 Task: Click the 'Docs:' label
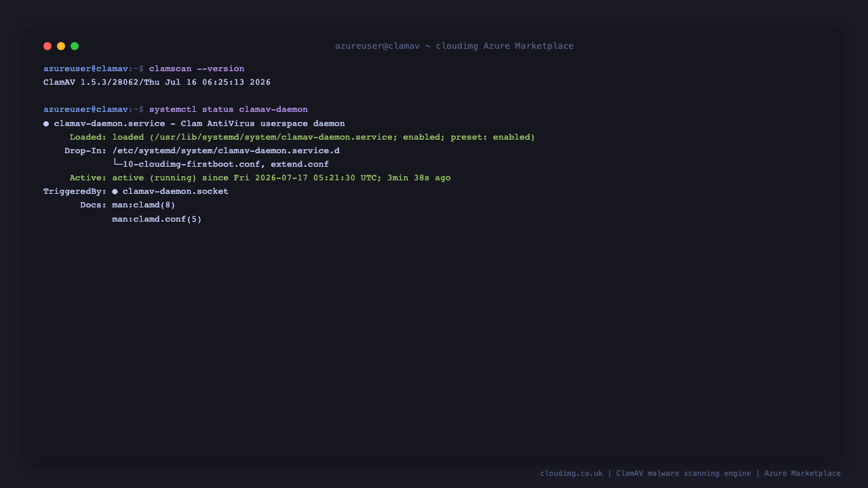pyautogui.click(x=94, y=205)
